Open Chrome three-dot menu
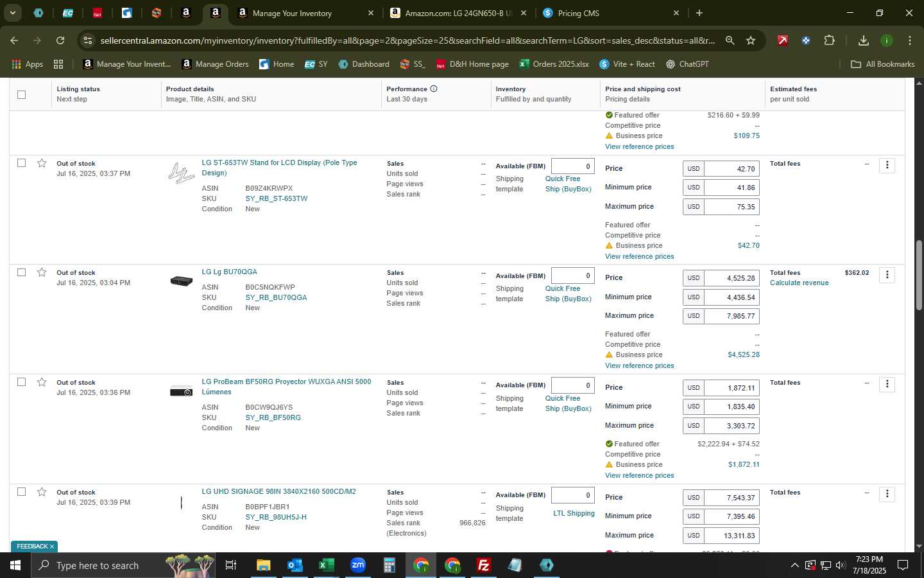Image resolution: width=924 pixels, height=578 pixels. pos(910,40)
